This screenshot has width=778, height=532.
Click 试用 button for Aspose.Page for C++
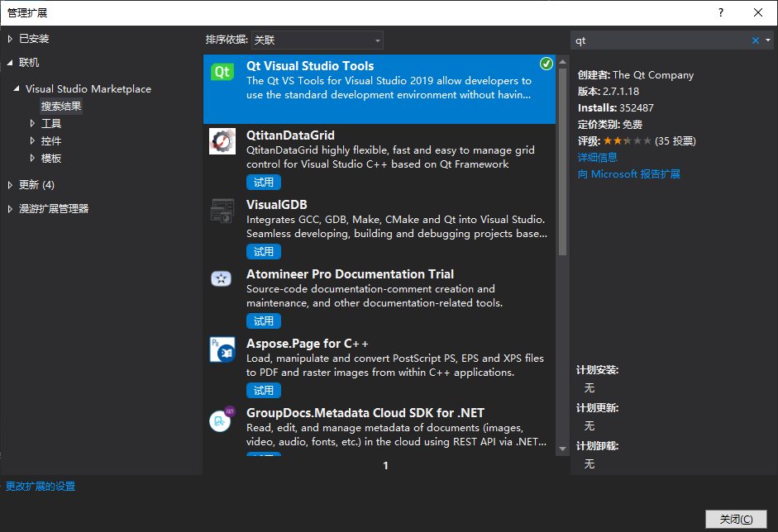pos(264,391)
